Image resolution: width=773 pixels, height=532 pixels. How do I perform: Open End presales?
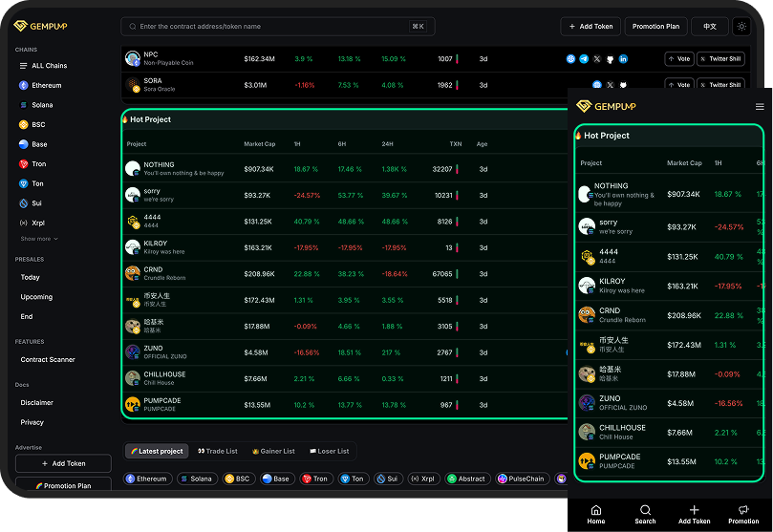27,317
